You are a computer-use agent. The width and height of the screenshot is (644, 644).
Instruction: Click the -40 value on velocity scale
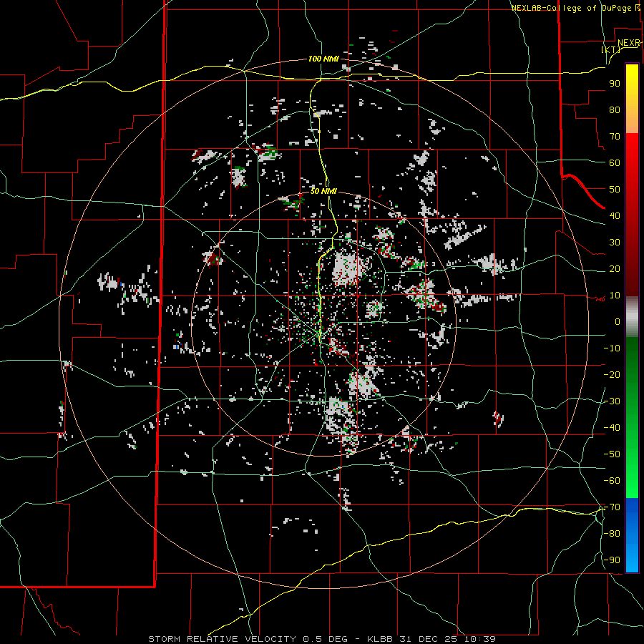tap(612, 428)
